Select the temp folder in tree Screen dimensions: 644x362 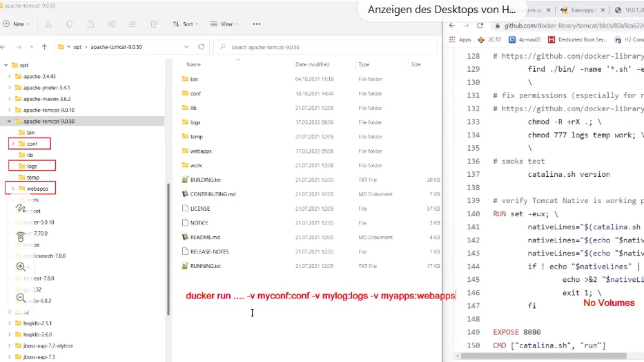[x=33, y=177]
